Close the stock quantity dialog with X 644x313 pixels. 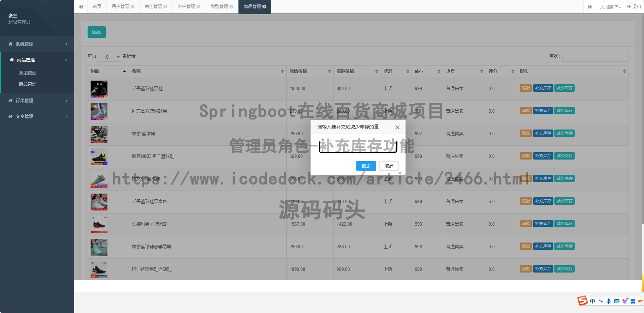397,127
